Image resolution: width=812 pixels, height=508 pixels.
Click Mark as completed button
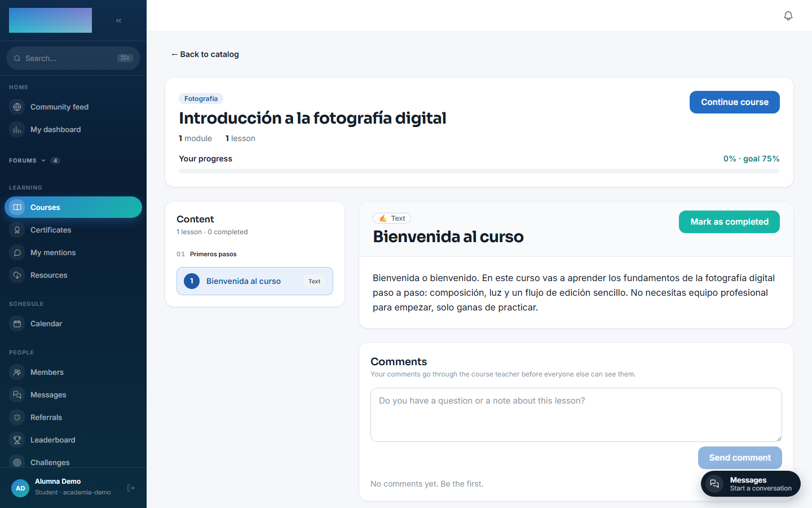coord(729,222)
